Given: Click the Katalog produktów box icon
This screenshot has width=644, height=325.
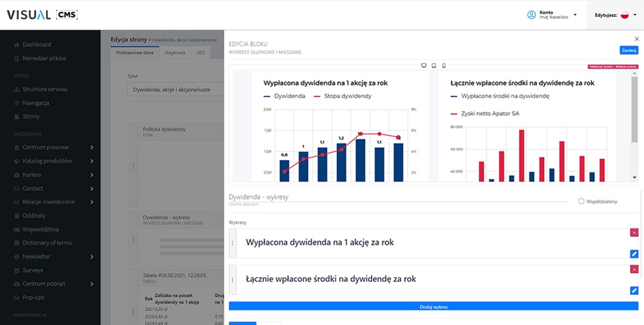Looking at the screenshot, I should (x=17, y=161).
